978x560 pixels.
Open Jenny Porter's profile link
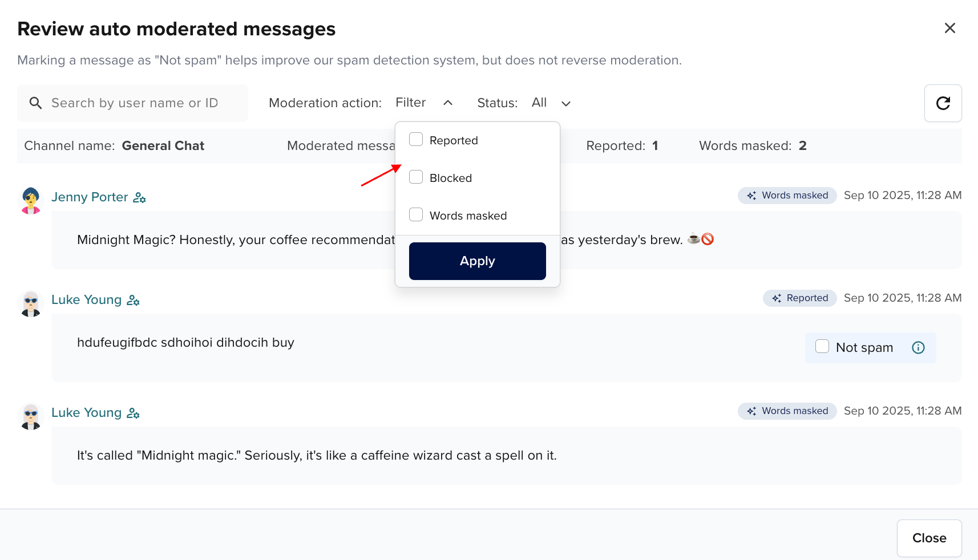point(90,197)
